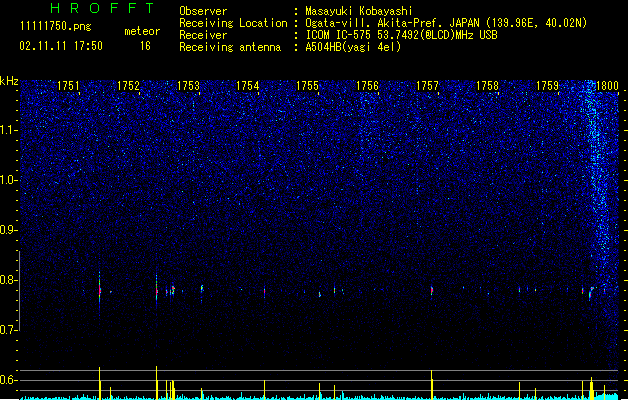Click the Receiving Location label
This screenshot has width=629, height=400.
[x=233, y=23]
